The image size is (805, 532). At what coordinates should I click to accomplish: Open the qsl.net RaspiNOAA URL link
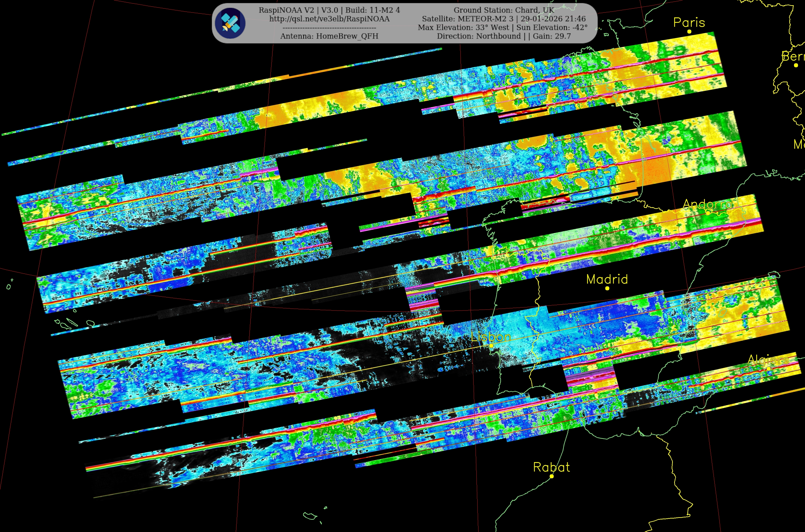point(329,19)
